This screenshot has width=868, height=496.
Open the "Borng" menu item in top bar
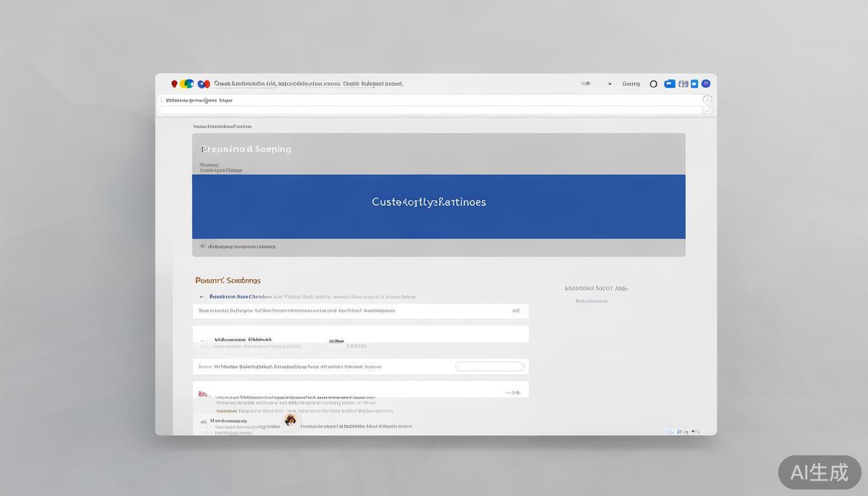click(x=631, y=84)
